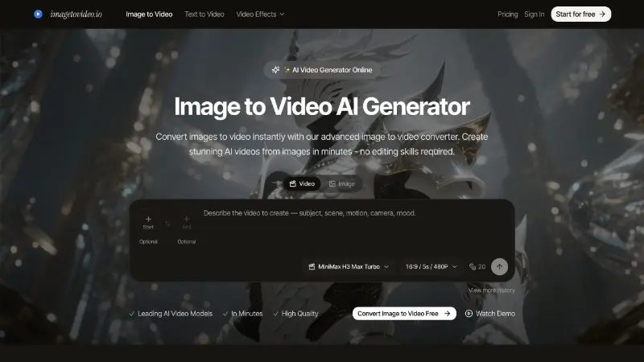Open the MiniMax H3 Max Turbo model dropdown
This screenshot has width=644, height=362.
click(349, 267)
